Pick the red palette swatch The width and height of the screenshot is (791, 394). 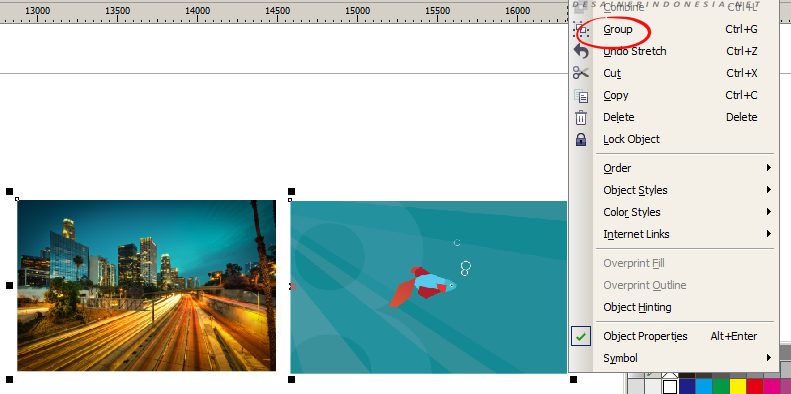754,387
